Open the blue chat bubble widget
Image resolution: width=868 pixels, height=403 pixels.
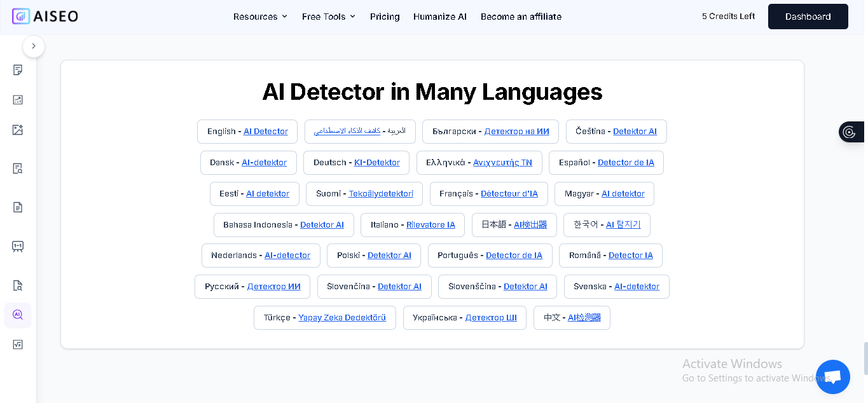coord(833,377)
